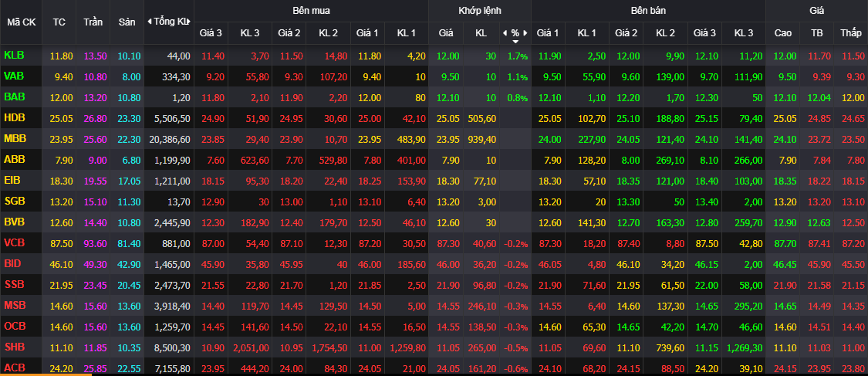Open EIB stock symbol
The image size is (868, 376).
[12, 180]
